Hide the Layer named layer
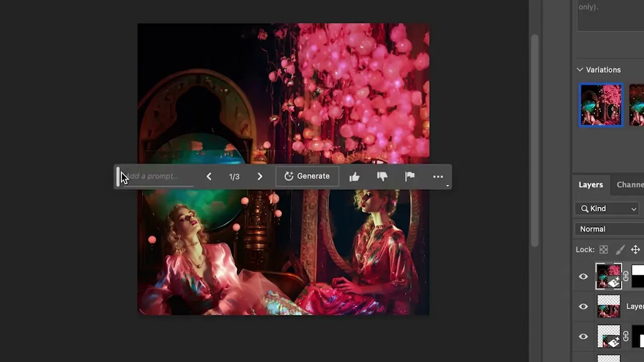 (x=583, y=306)
